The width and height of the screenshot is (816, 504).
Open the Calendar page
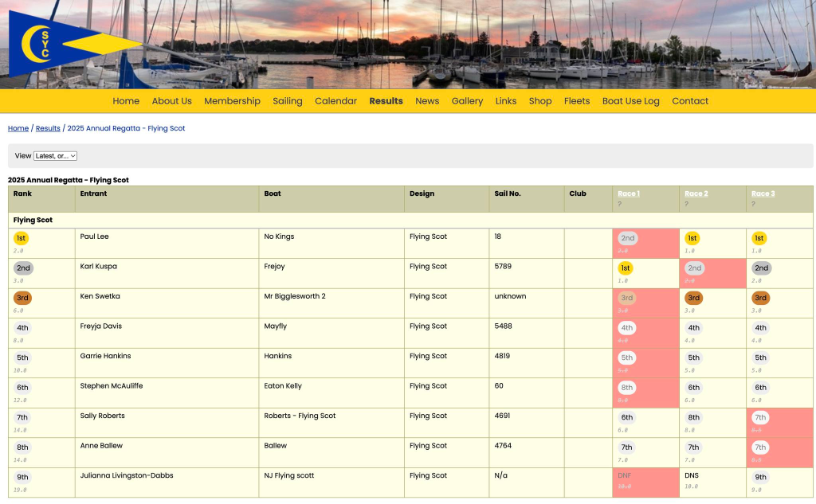(x=335, y=101)
